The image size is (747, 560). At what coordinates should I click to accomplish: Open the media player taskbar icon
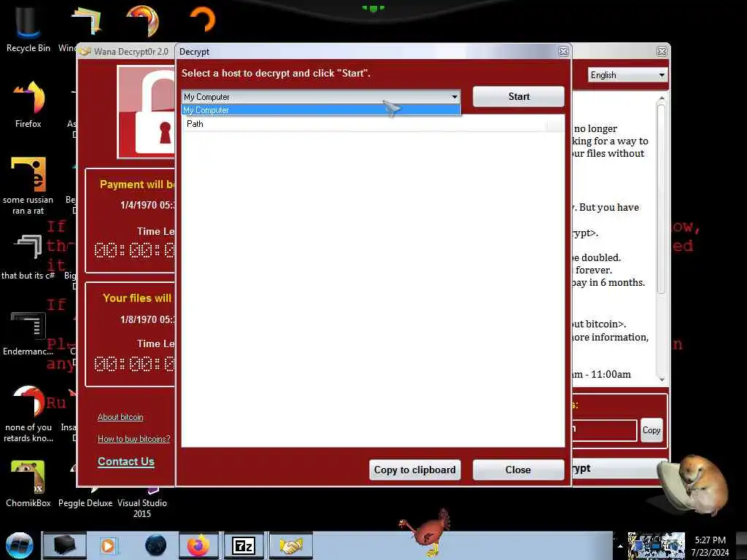click(108, 545)
